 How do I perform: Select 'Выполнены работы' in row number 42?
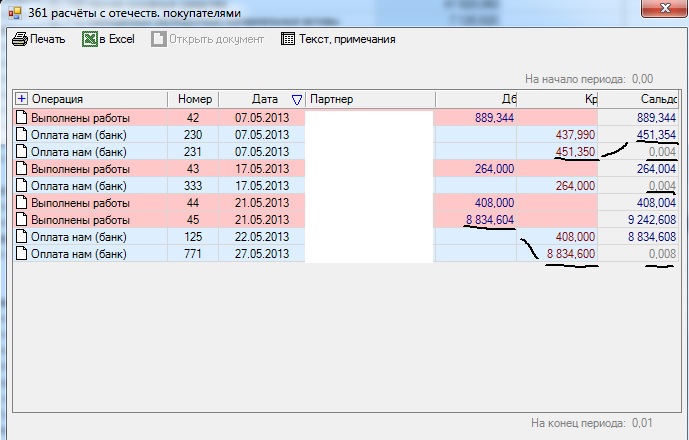point(80,118)
